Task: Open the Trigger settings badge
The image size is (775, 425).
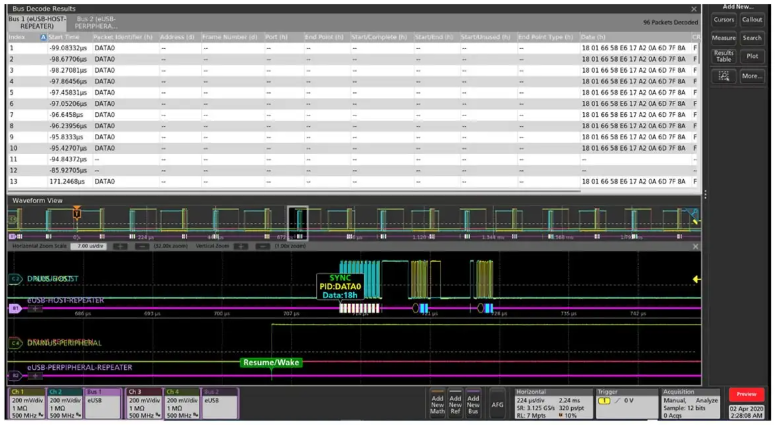Action: pos(626,403)
